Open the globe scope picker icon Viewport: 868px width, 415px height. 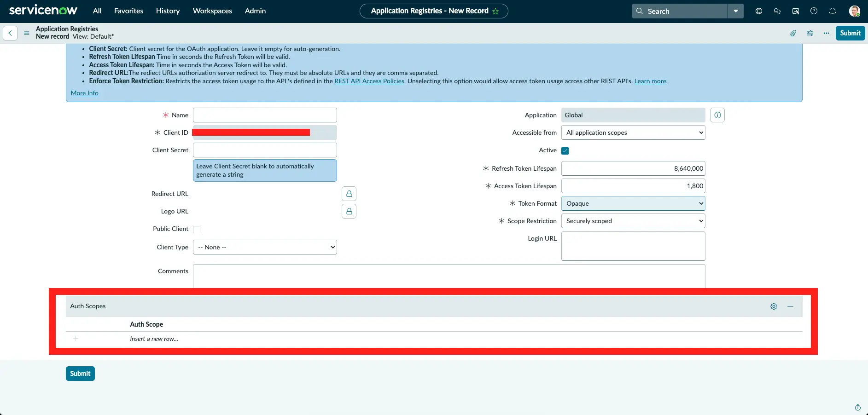point(759,11)
